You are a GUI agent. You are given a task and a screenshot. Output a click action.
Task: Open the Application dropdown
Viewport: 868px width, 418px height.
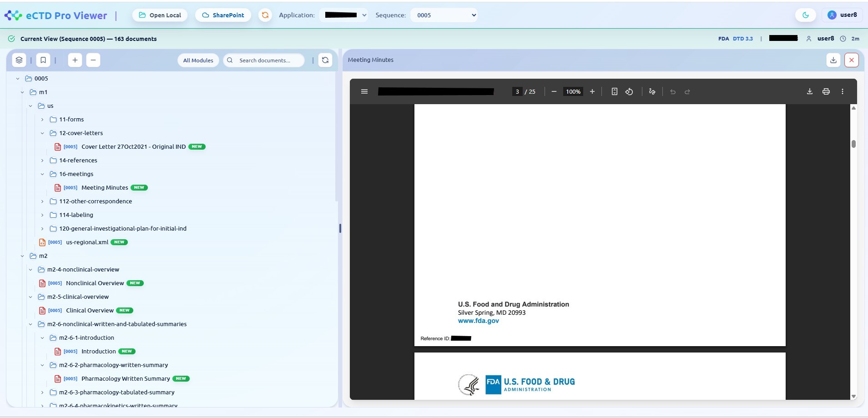343,15
